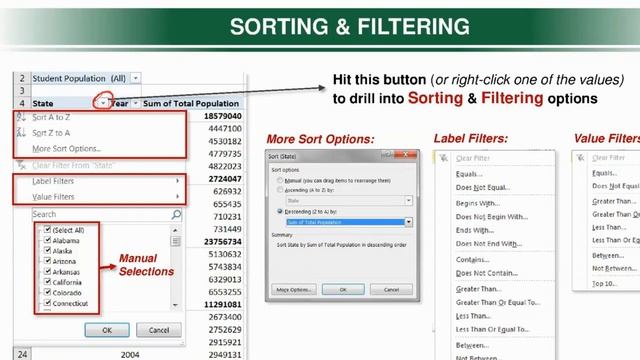Choose Equals in Label Filters list
Image resolution: width=640 pixels, height=360 pixels.
469,174
